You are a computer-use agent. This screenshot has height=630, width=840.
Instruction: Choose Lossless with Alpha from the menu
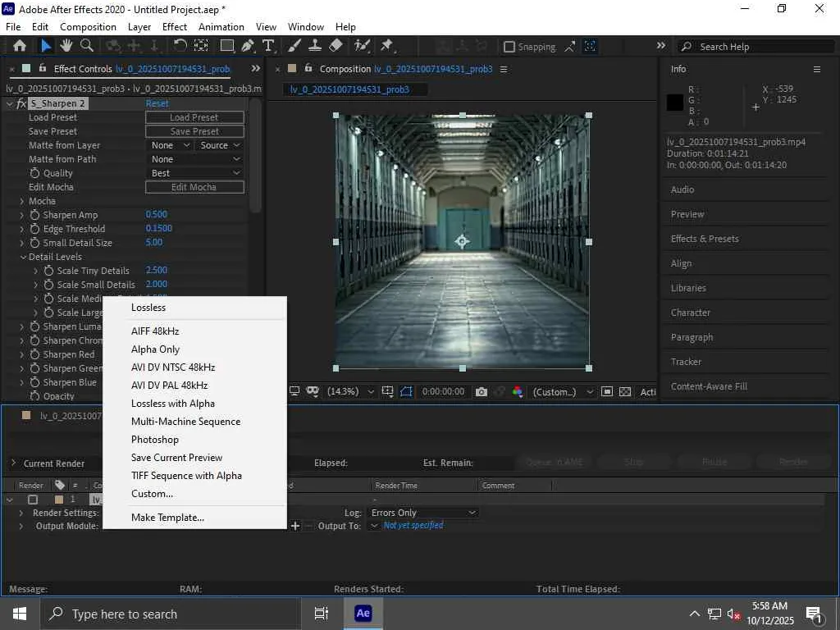pyautogui.click(x=173, y=404)
